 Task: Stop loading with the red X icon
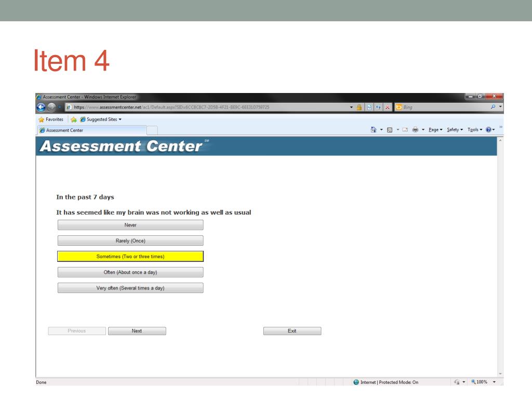(388, 107)
